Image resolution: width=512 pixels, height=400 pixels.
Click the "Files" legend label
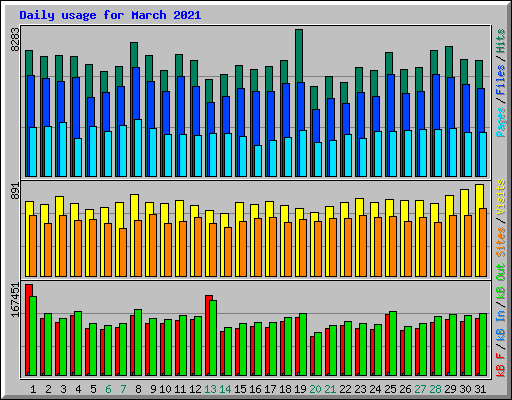[501, 80]
